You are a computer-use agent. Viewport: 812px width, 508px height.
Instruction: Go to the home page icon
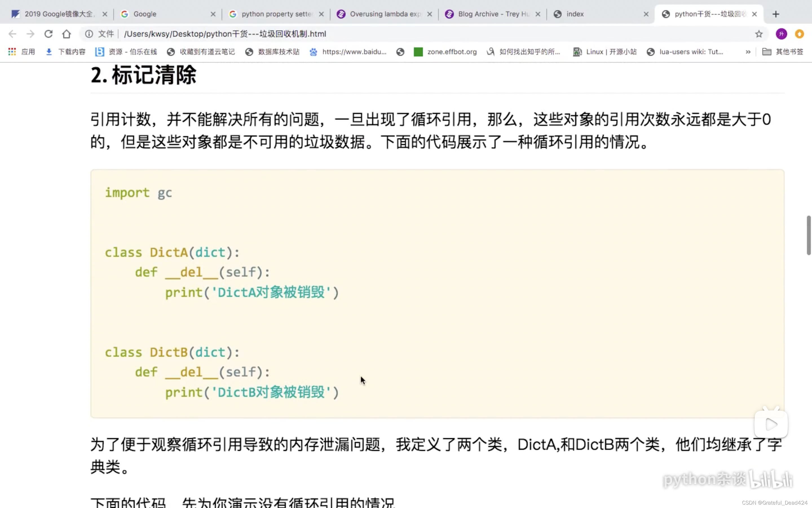click(67, 34)
